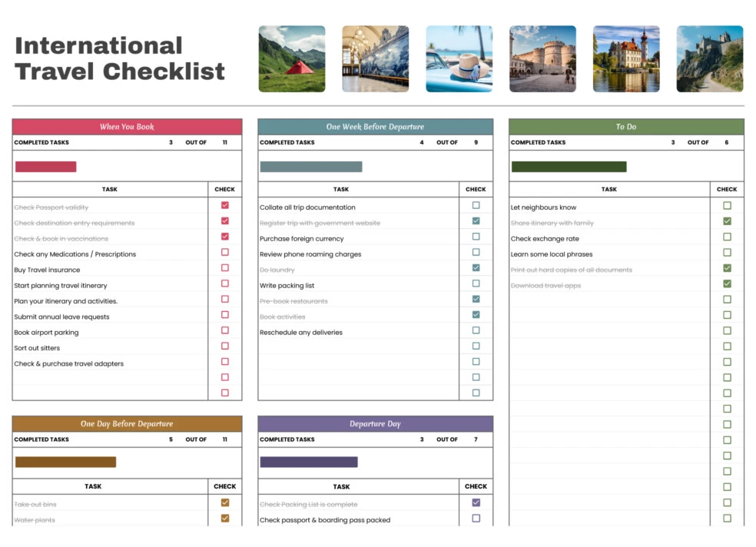The width and height of the screenshot is (756, 547).
Task: Click the One Day Before brown progress bar
Action: [x=65, y=462]
